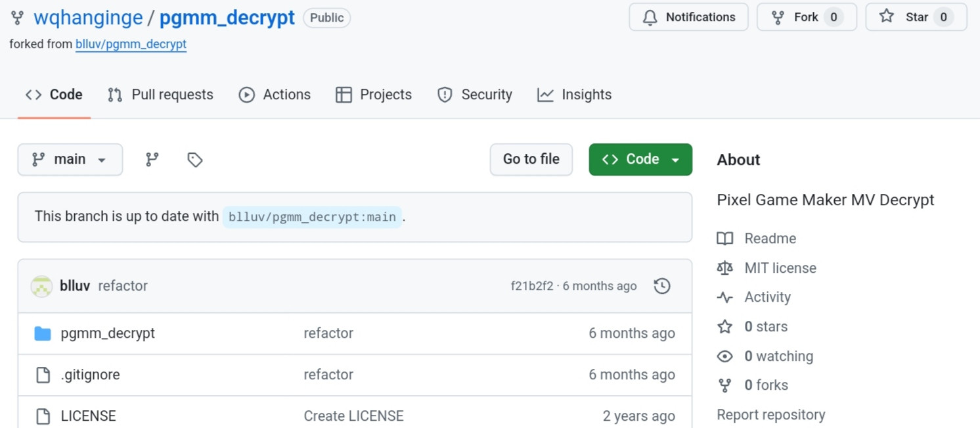Follow the blluv/pgmm_decrypt forked-from link
This screenshot has height=428, width=980.
(131, 44)
